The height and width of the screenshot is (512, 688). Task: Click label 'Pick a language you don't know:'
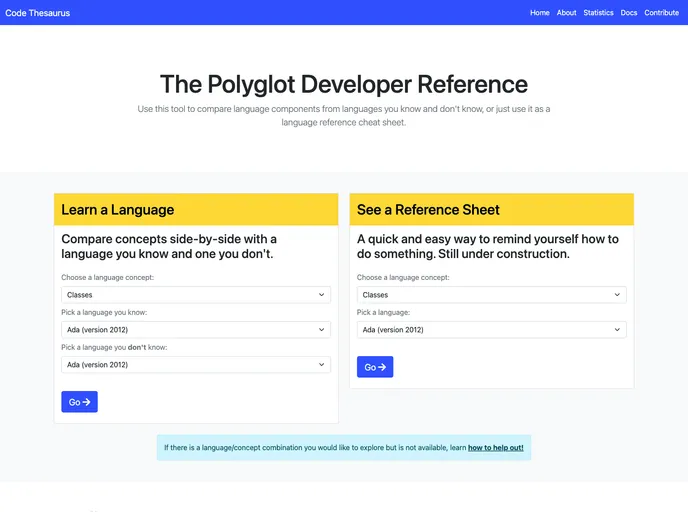coord(114,347)
